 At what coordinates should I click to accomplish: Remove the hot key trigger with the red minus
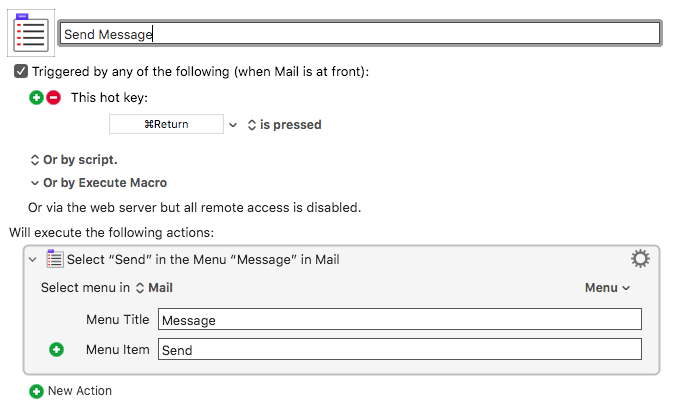54,98
